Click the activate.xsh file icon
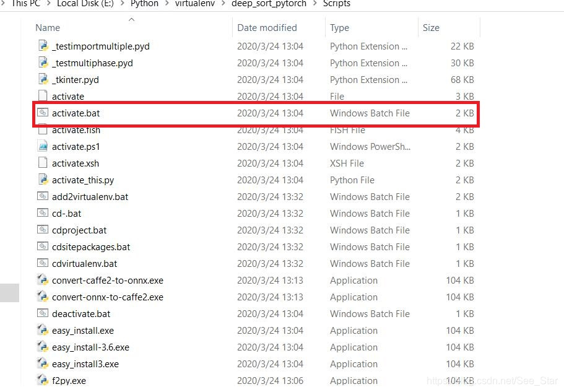The height and width of the screenshot is (392, 564). [x=43, y=162]
